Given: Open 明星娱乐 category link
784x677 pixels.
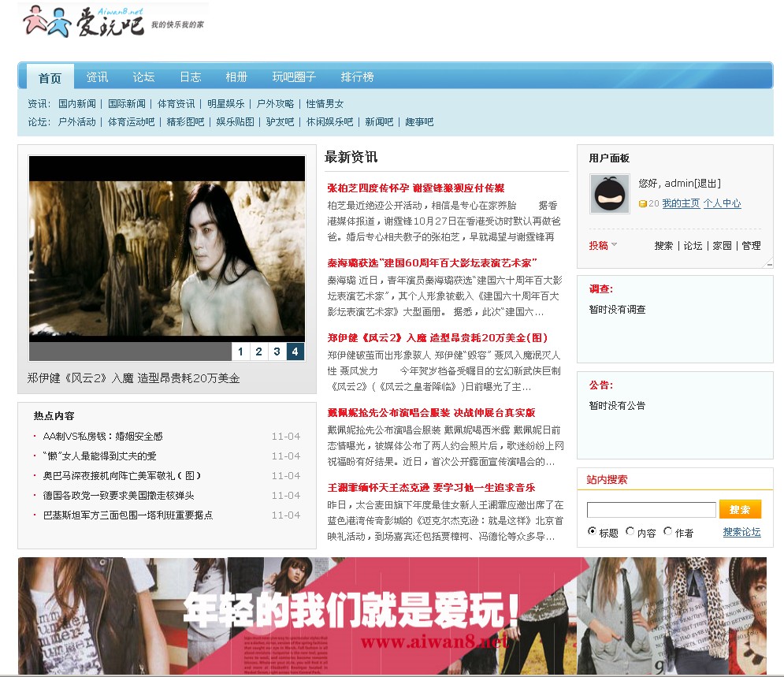Looking at the screenshot, I should pos(226,103).
